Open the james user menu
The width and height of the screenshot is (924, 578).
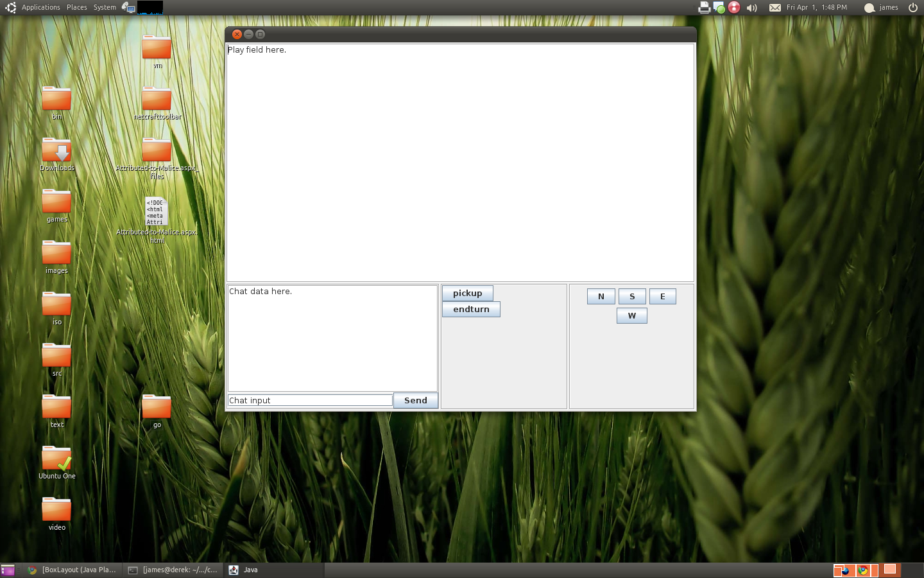pyautogui.click(x=882, y=8)
